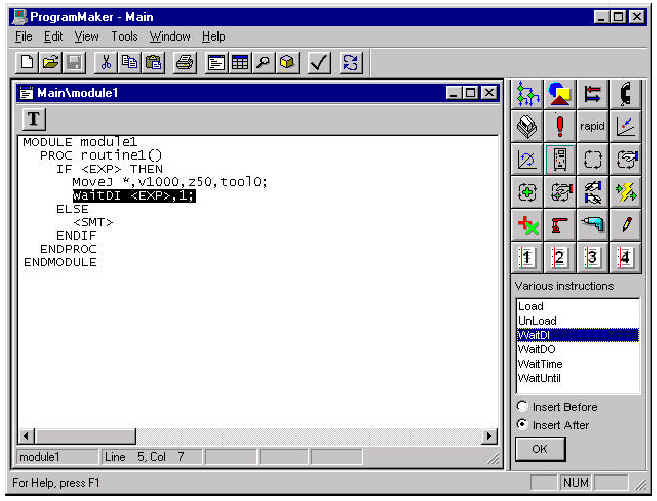Select the numbered 4 palette icon
Viewport: 657px width, 501px height.
626,258
